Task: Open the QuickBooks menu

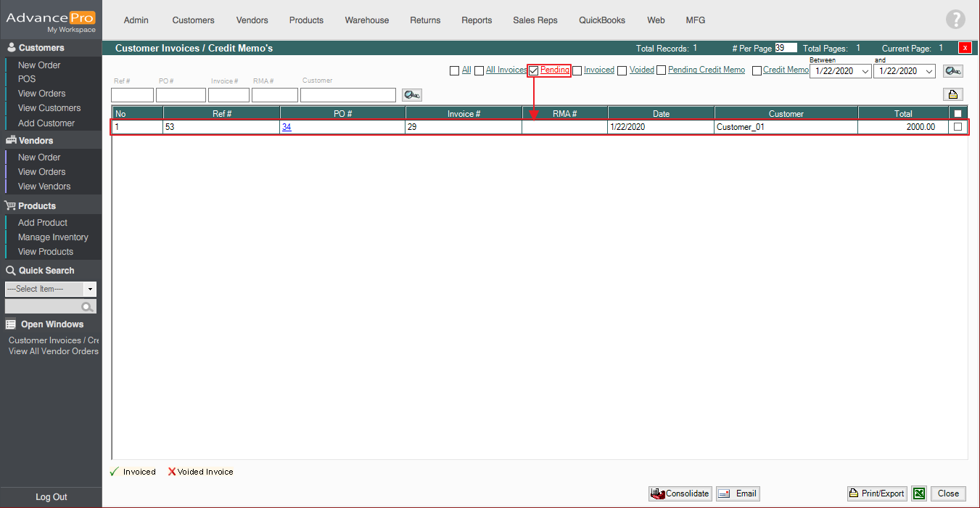Action: click(601, 20)
